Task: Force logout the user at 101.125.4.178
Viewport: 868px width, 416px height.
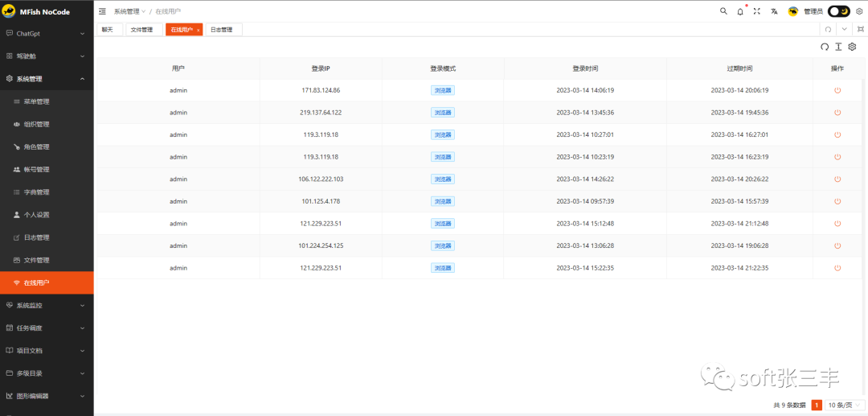Action: tap(837, 201)
